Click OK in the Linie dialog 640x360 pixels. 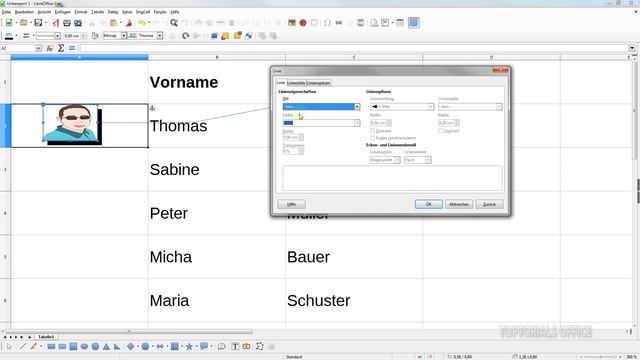pos(429,204)
